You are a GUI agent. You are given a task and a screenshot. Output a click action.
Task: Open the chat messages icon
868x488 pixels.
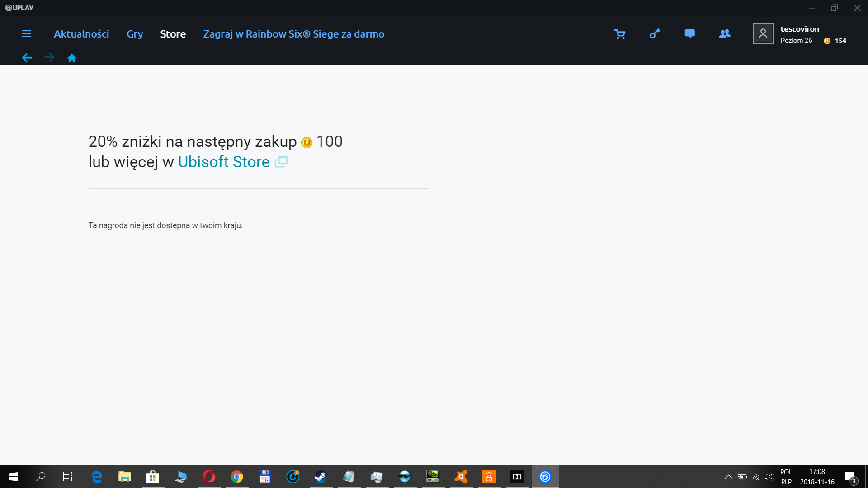tap(689, 34)
